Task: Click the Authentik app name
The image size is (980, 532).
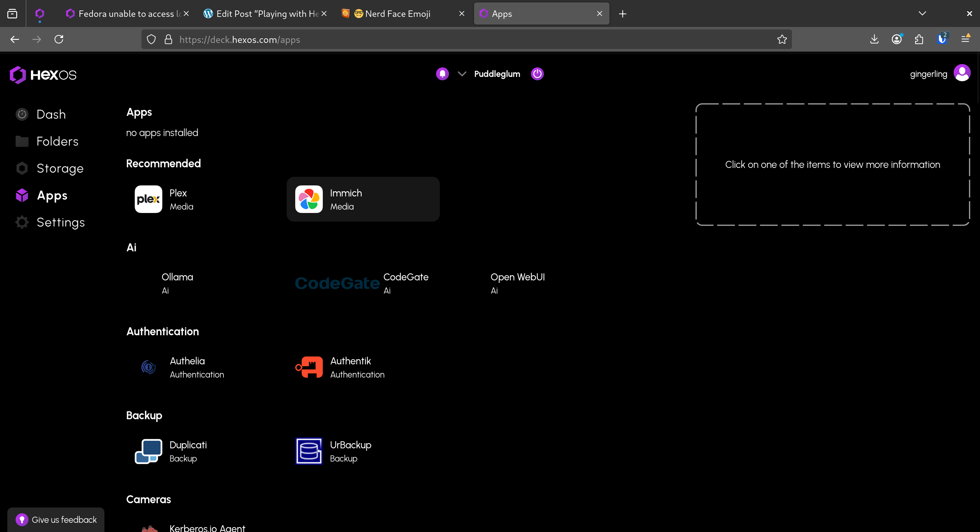Action: coord(350,361)
